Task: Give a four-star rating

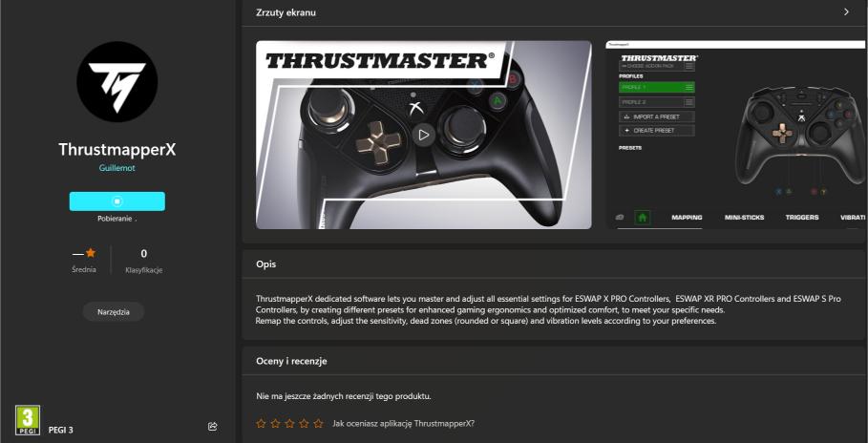Action: coord(304,424)
